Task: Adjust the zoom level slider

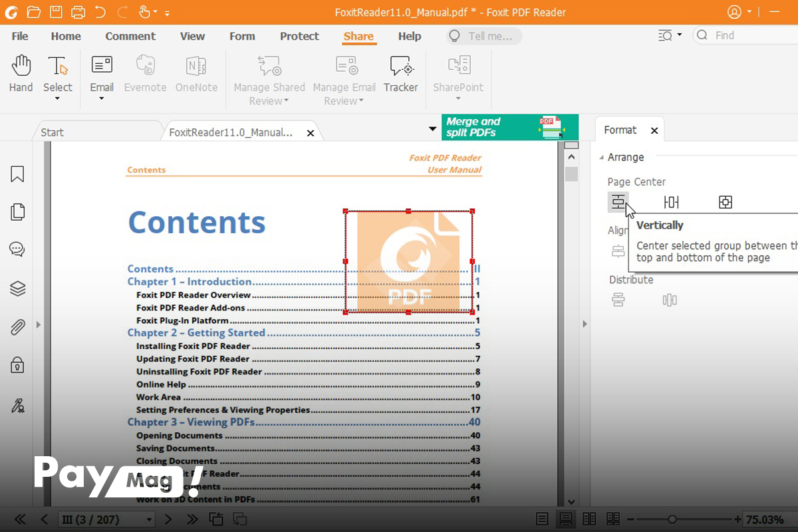Action: point(672,519)
